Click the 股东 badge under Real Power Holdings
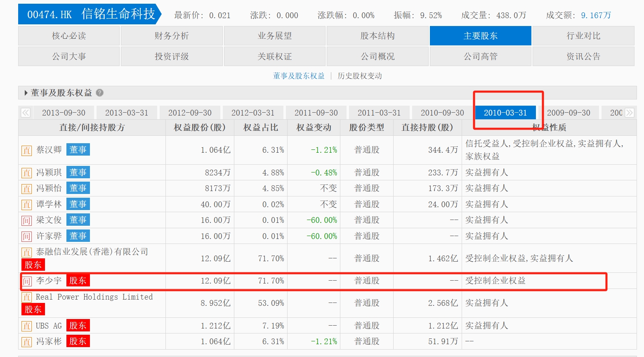 (33, 309)
